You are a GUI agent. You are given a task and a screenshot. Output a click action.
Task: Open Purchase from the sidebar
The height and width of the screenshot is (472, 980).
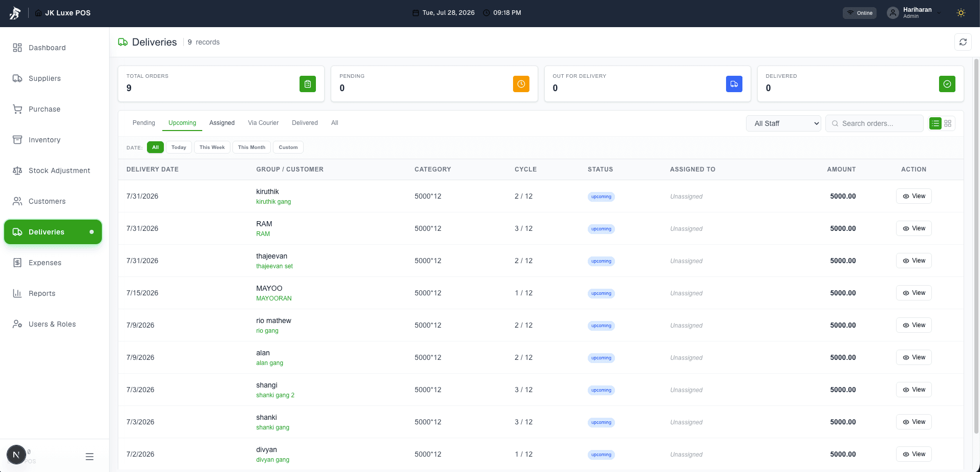coord(53,109)
